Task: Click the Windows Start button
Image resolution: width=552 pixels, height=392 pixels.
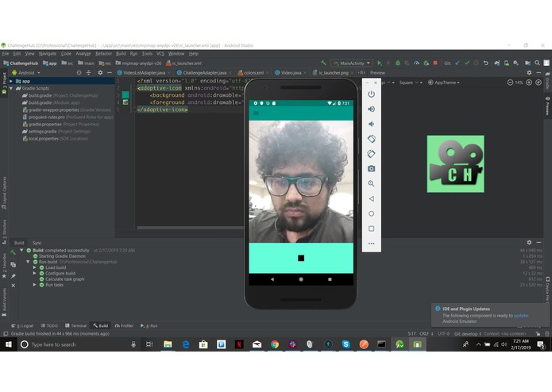Action: point(9,344)
